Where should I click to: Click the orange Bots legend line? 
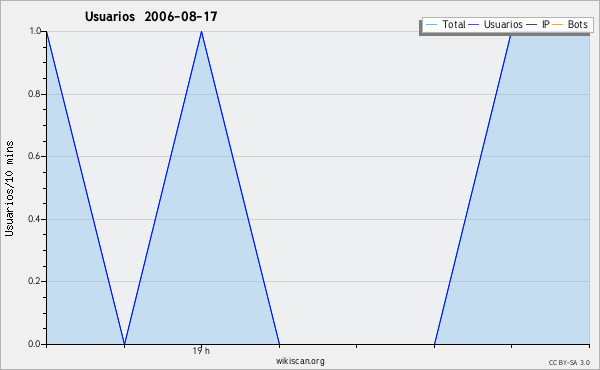point(558,25)
